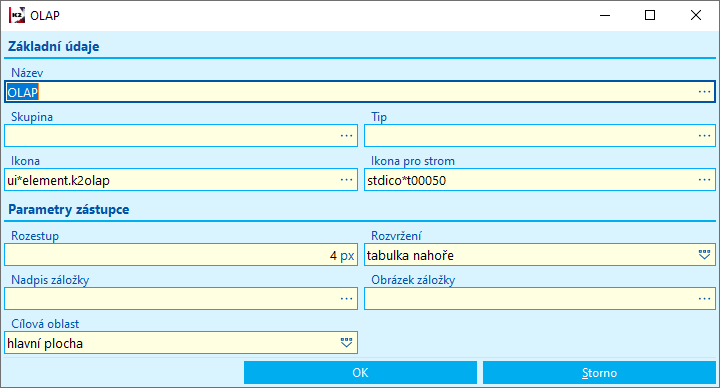
Task: Close the OLAP dialog window
Action: (x=696, y=15)
